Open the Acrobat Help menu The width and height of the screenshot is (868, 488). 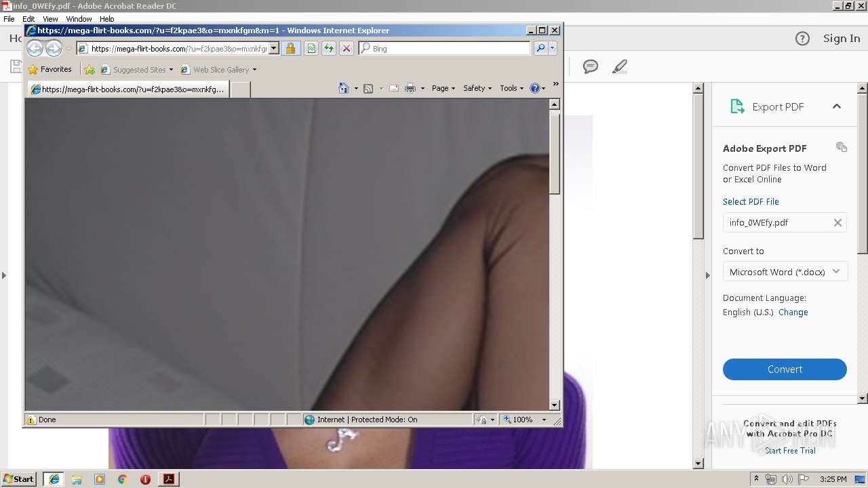coord(107,19)
